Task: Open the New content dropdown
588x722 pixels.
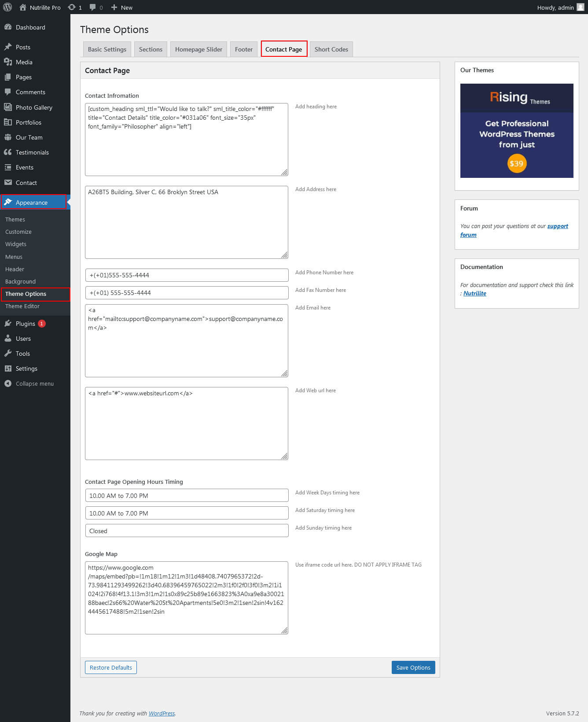Action: coord(122,7)
